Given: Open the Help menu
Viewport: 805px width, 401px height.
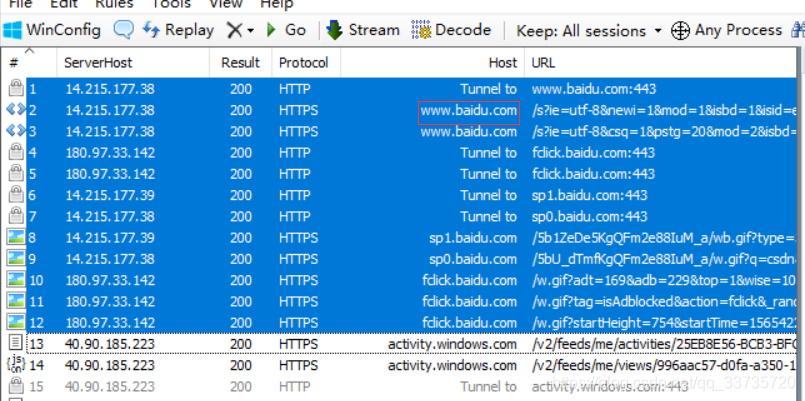Looking at the screenshot, I should (277, 4).
